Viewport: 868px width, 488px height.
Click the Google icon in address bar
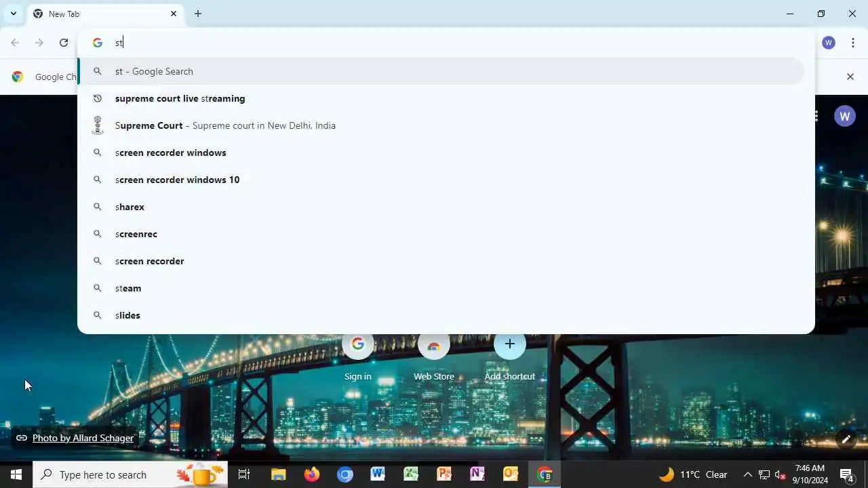(98, 43)
